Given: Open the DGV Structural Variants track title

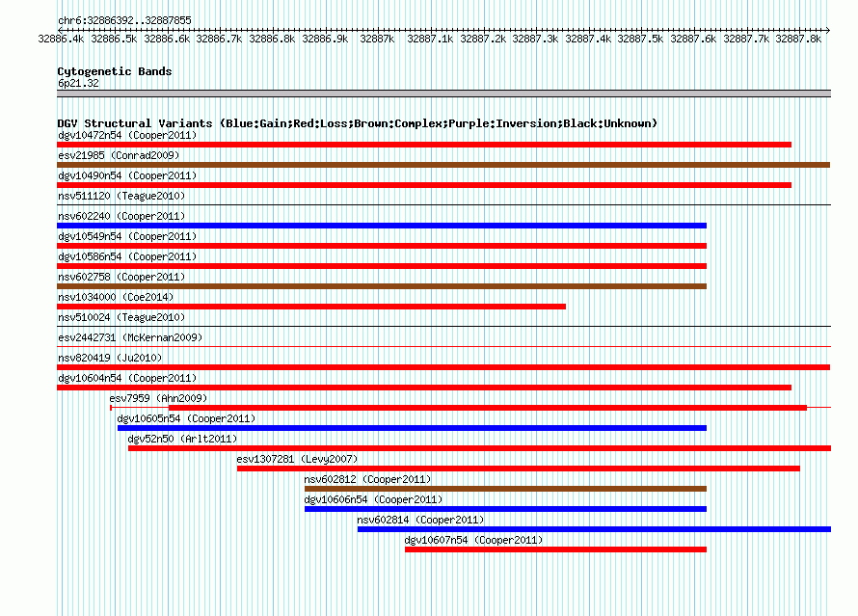Looking at the screenshot, I should [357, 123].
